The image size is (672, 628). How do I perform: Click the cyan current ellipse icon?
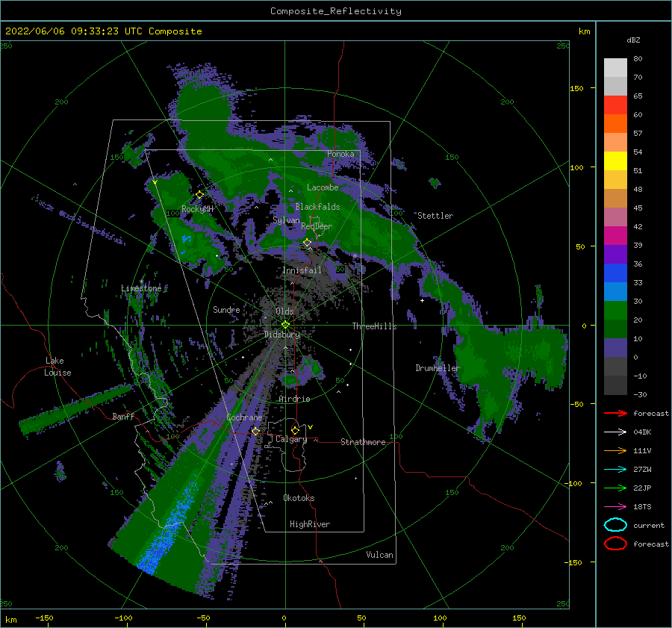[x=615, y=525]
